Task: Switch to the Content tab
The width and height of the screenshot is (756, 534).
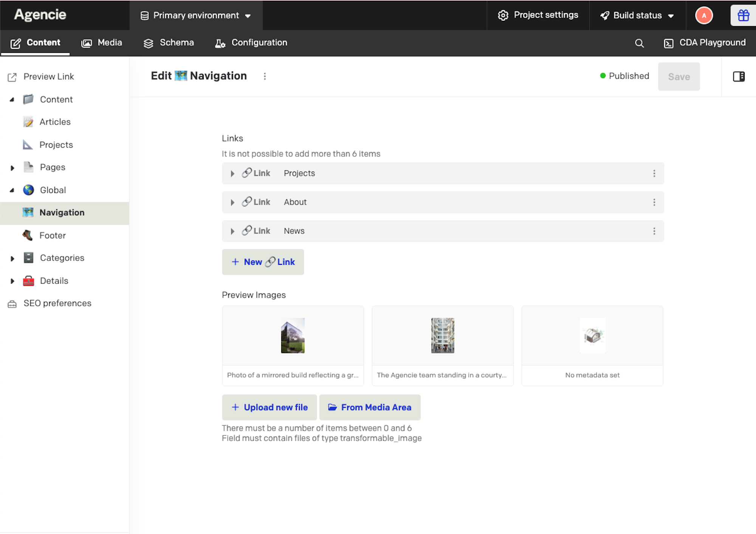Action: point(35,43)
